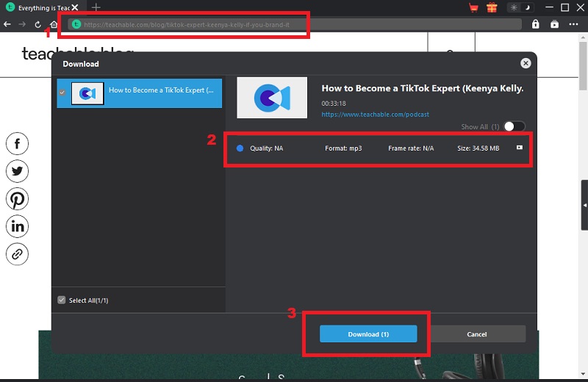Toggle the Select All(1/1) checkbox
Screen dimensions: 588x382
(x=62, y=300)
